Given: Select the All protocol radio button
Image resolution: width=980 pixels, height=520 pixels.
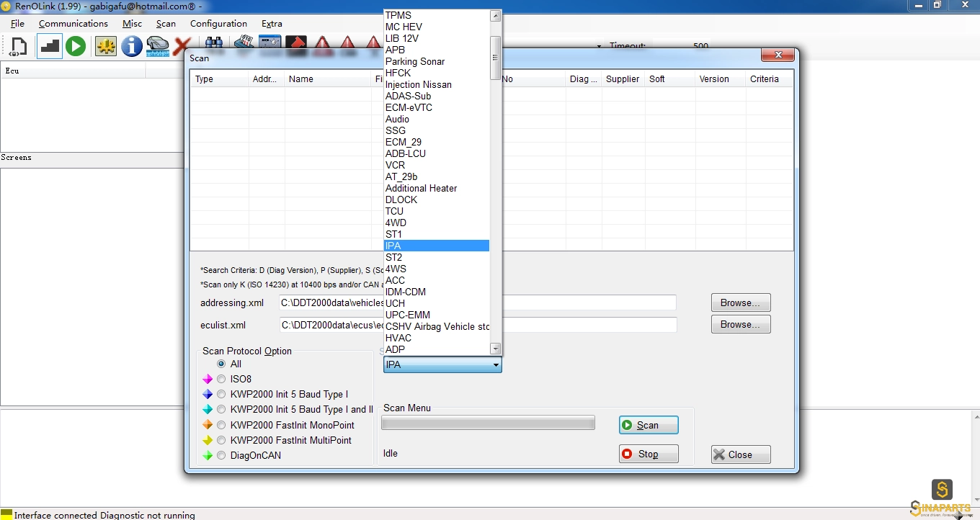Looking at the screenshot, I should tap(221, 364).
